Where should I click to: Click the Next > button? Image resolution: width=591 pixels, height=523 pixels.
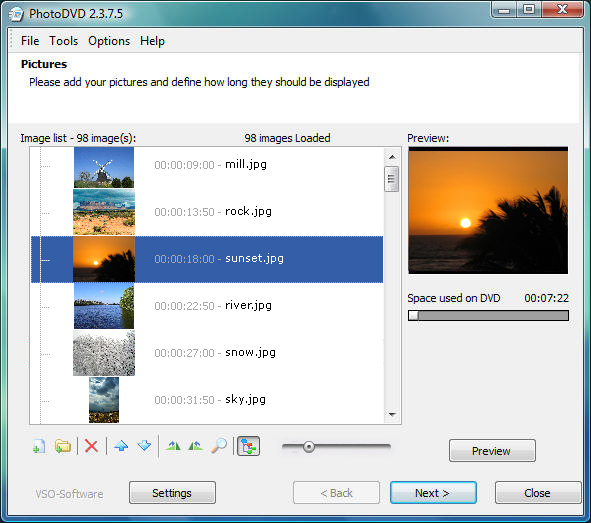click(x=433, y=492)
